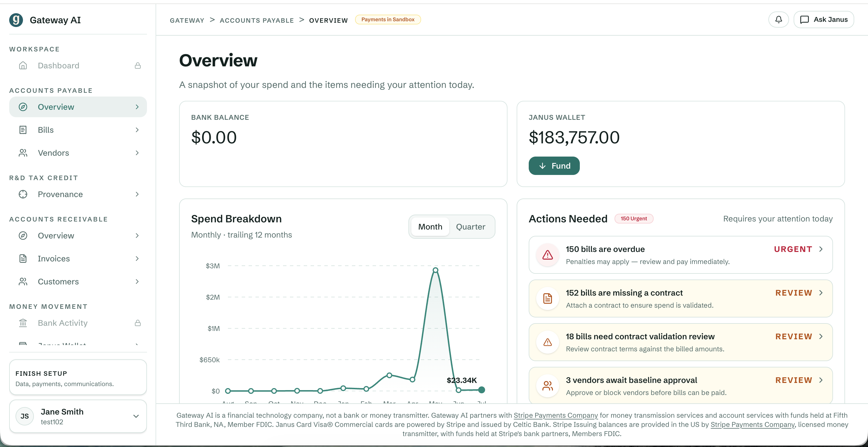Click the chat bubble icon in Ask Janus
Image resolution: width=868 pixels, height=447 pixels.
pos(804,20)
